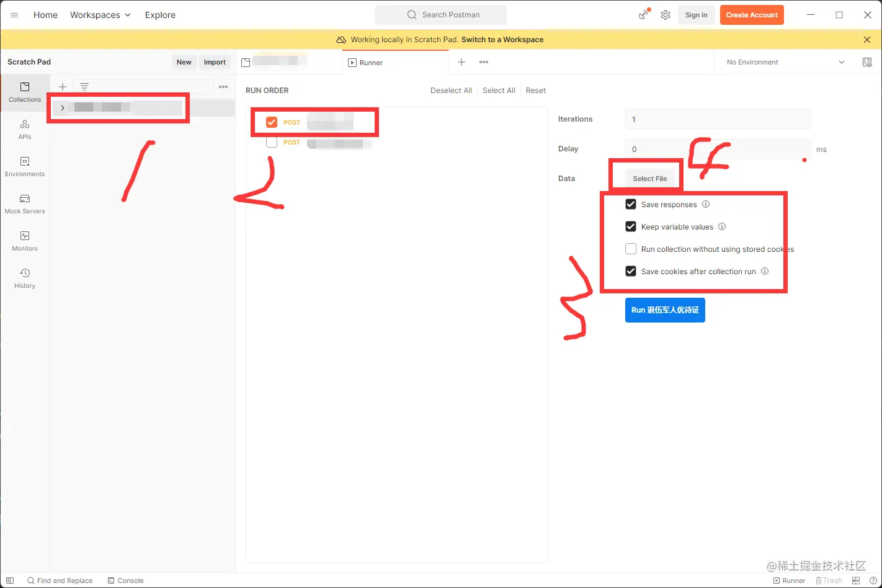The height and width of the screenshot is (588, 882).
Task: Click info icon beside Keep variable values
Action: [x=722, y=226]
